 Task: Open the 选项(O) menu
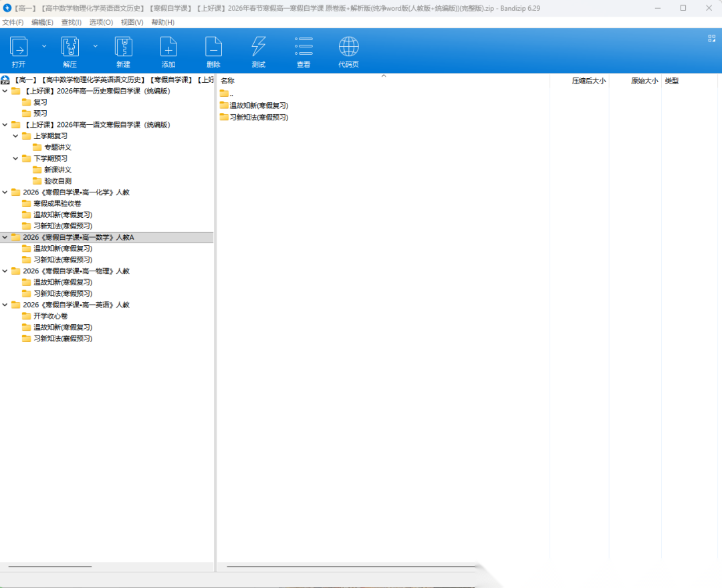101,22
